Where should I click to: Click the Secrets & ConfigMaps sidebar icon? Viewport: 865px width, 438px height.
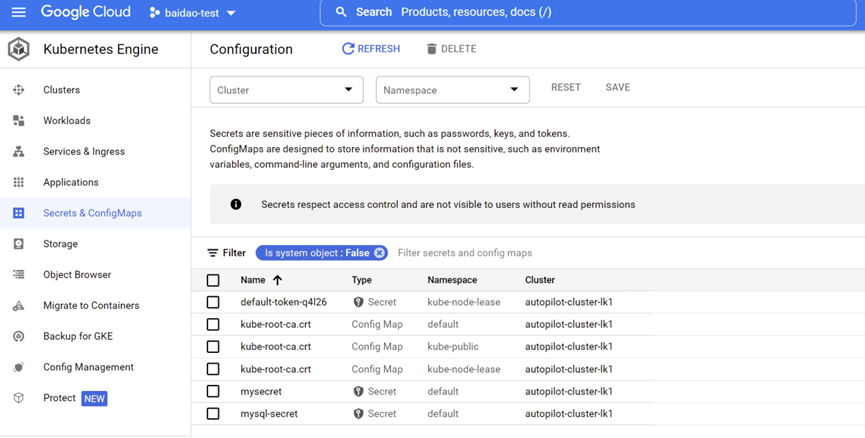click(19, 213)
